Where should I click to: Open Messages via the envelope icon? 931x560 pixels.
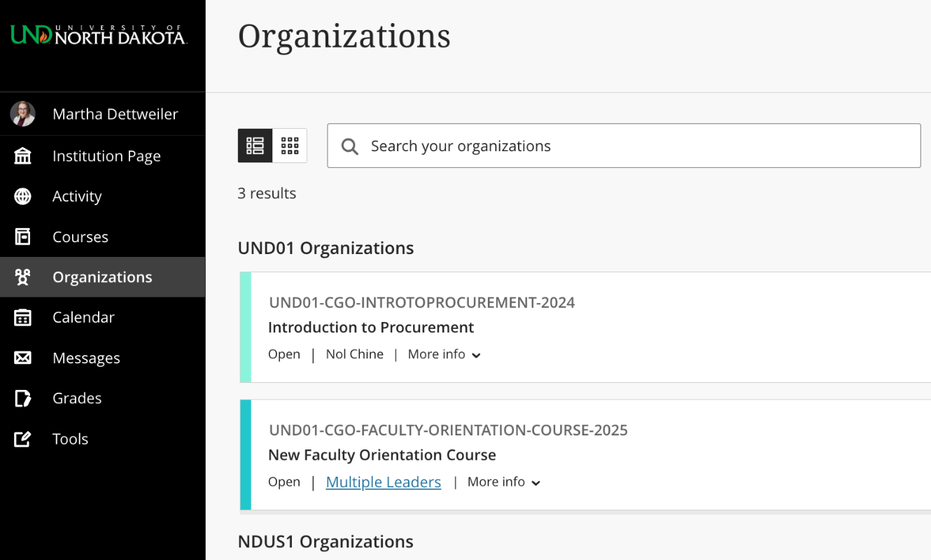click(x=22, y=358)
